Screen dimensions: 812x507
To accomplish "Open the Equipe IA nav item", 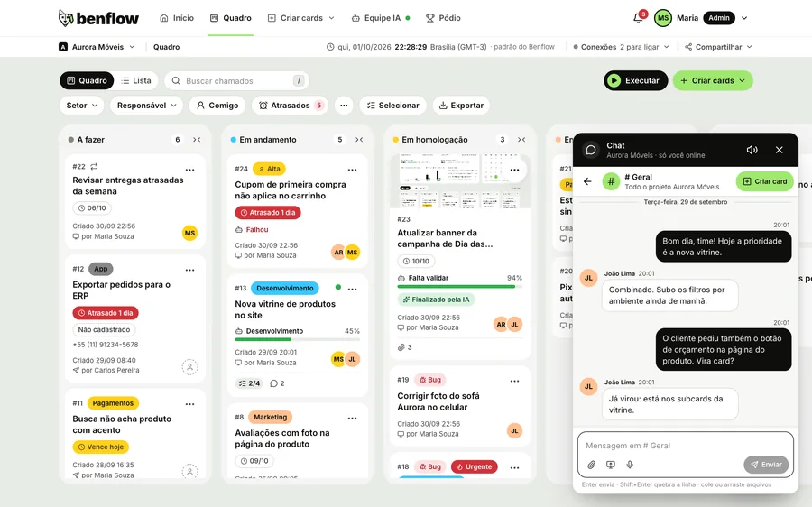I will [x=381, y=18].
